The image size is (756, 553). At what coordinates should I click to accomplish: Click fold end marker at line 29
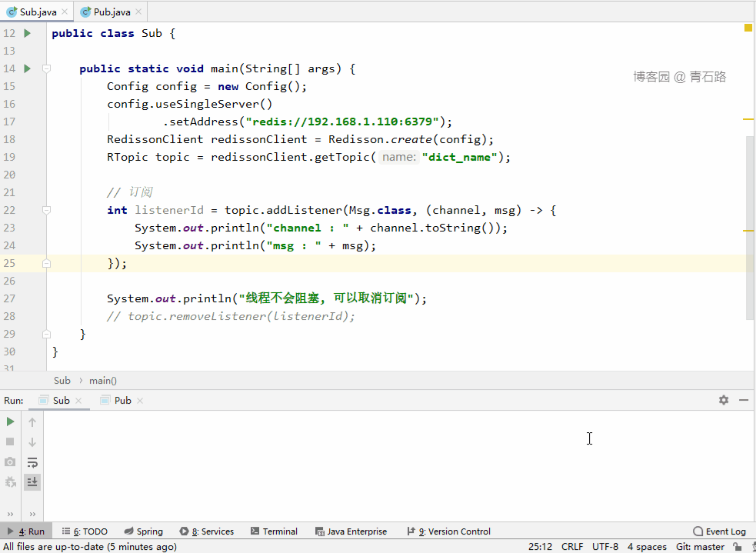coord(46,334)
